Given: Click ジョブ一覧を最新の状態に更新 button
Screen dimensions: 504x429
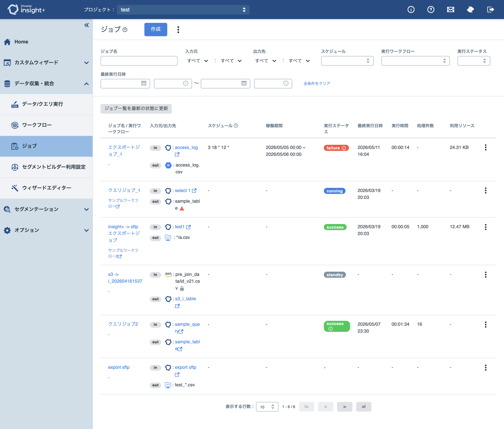Looking at the screenshot, I should (136, 108).
